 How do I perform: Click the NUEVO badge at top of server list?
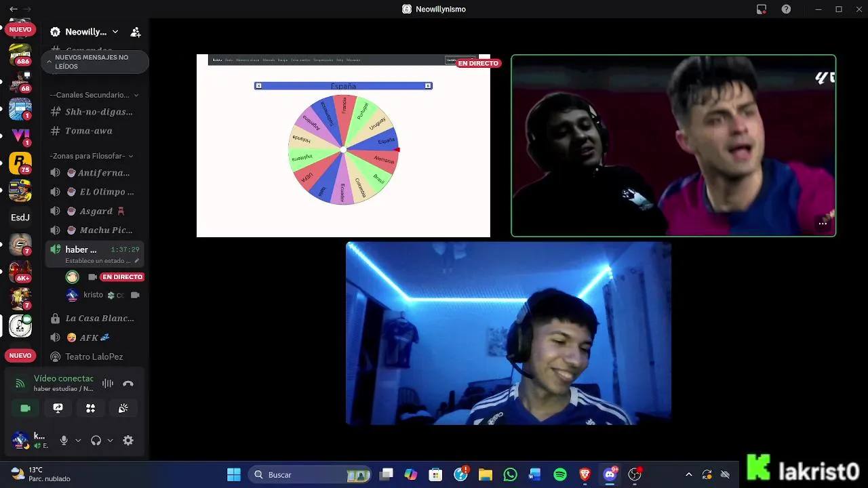click(x=20, y=30)
